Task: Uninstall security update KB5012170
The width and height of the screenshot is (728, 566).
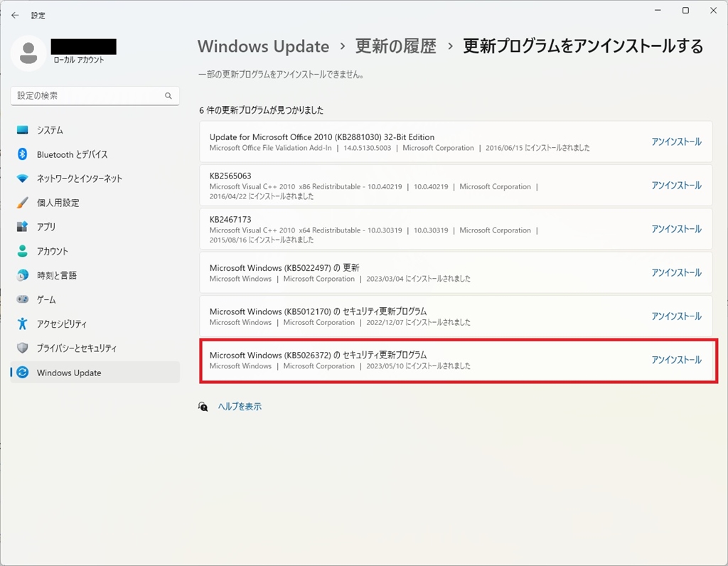Action: click(x=676, y=316)
